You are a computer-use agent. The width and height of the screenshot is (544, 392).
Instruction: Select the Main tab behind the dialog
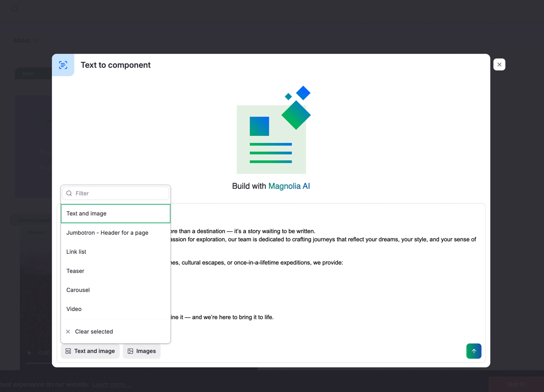(x=28, y=73)
